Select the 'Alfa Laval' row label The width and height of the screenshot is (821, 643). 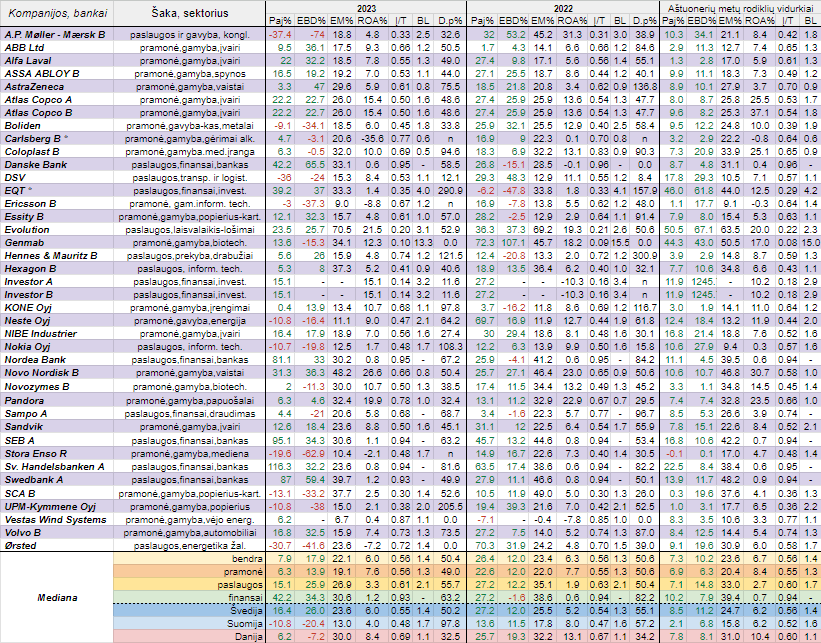[57, 61]
